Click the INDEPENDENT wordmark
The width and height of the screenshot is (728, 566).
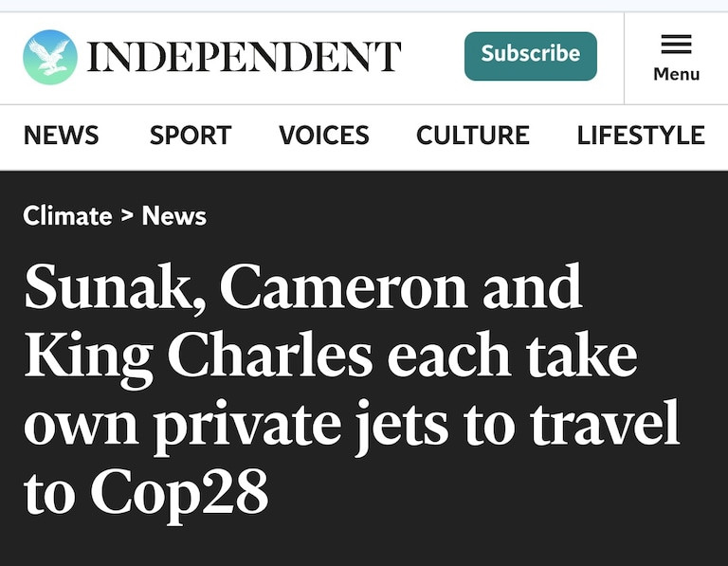(244, 57)
